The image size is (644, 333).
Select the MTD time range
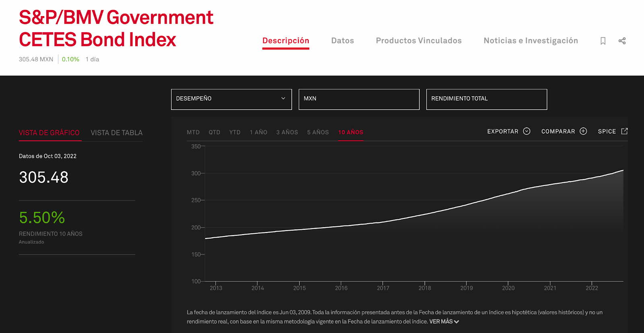tap(193, 132)
